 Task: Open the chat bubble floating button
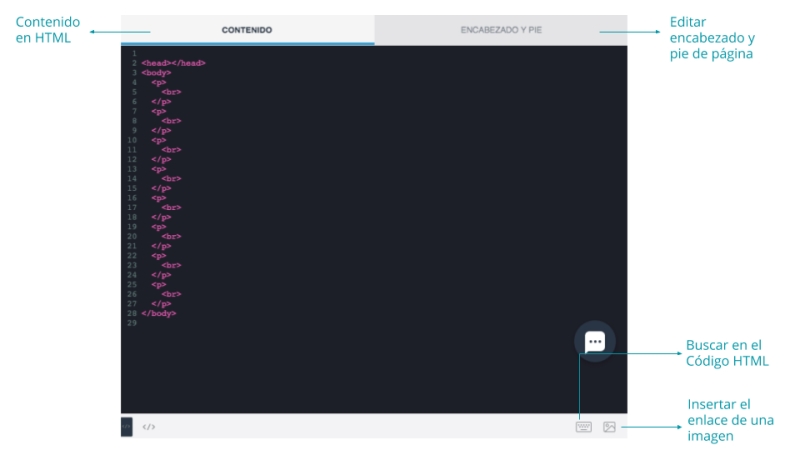click(595, 342)
